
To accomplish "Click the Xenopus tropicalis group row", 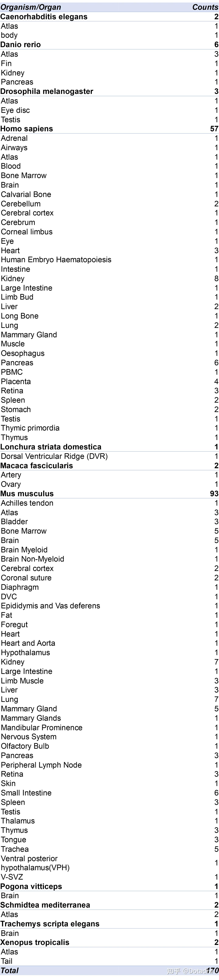I will coord(35,942).
